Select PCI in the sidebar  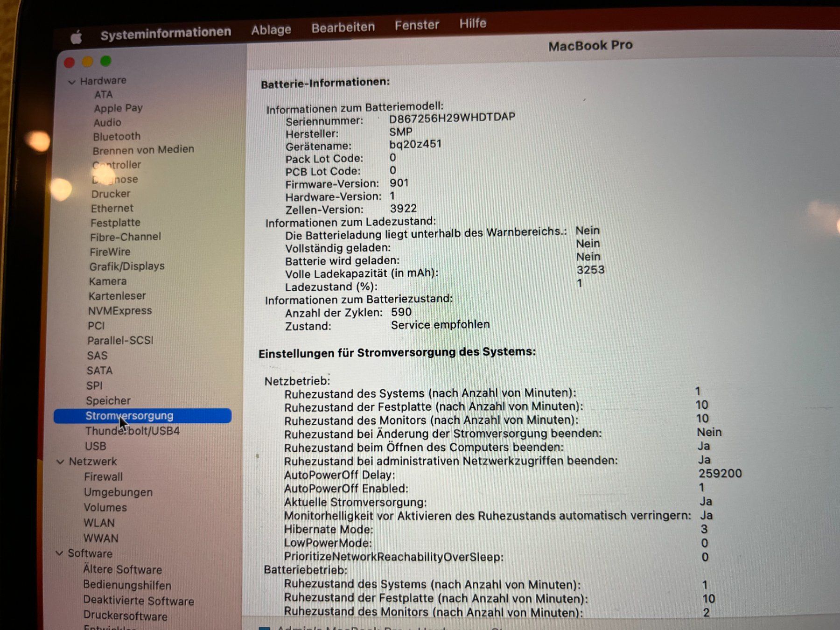tap(96, 325)
